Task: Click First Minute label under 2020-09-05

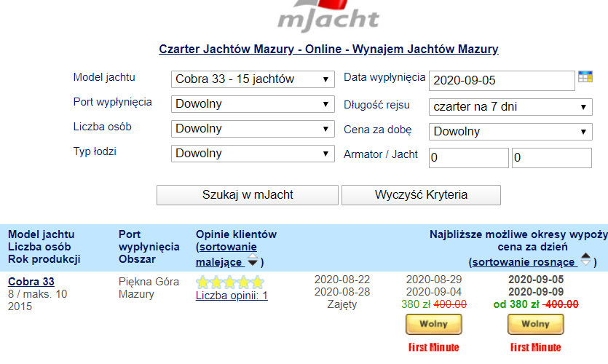Action: tap(535, 347)
